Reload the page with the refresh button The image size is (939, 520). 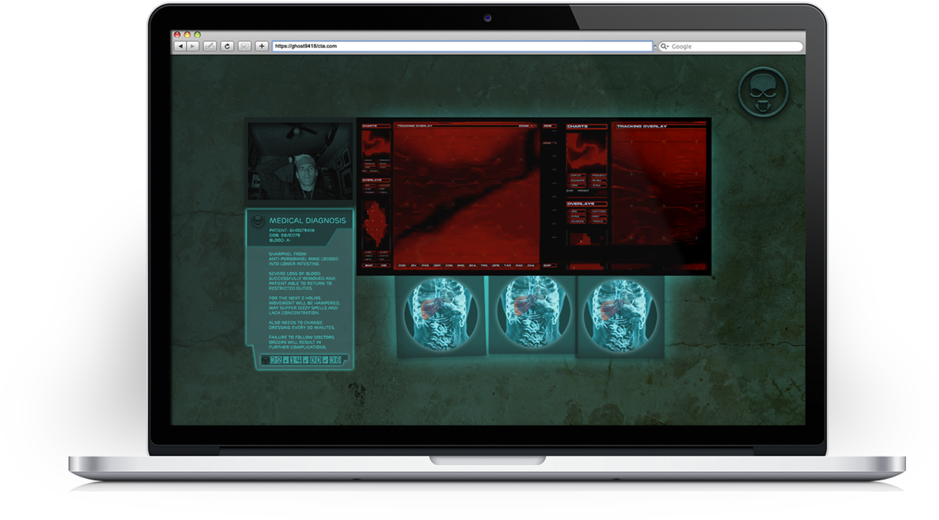coord(227,46)
